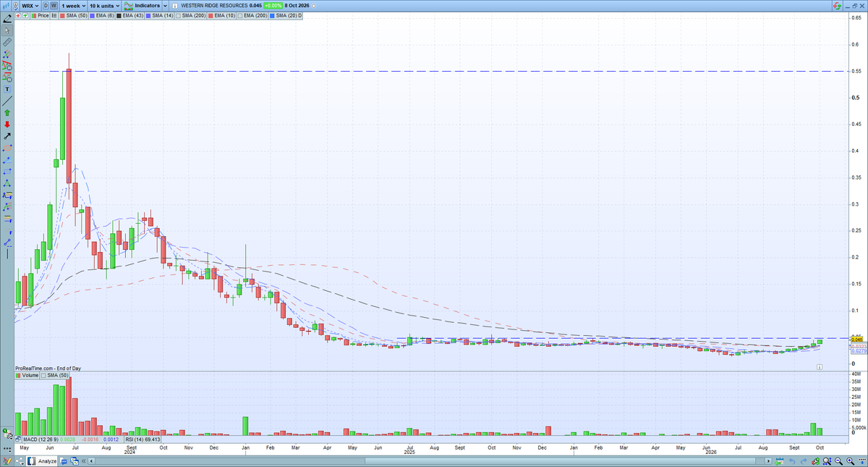Open the 10 k units dropdown
Viewport: 868px width, 467px height.
[104, 6]
